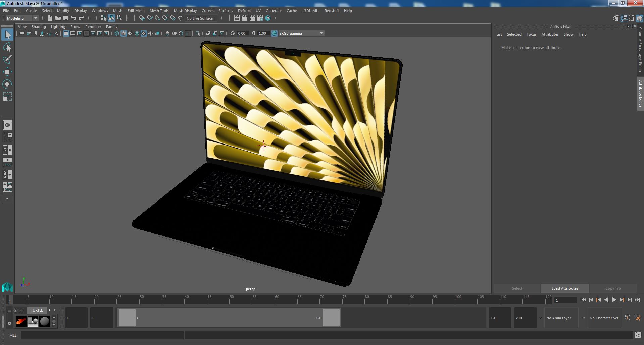644x345 pixels.
Task: Select by hierarchy mode icon
Action: [x=103, y=18]
